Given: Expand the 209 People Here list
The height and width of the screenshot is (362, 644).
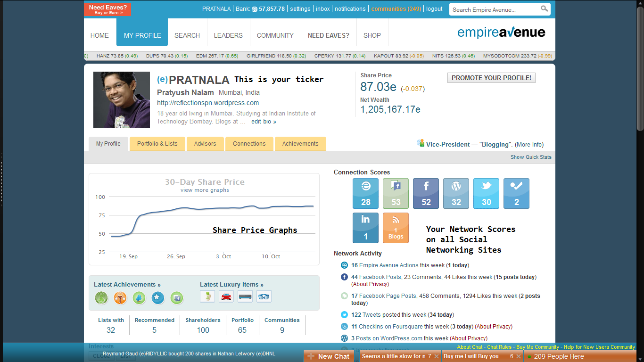Looking at the screenshot, I should click(579, 356).
